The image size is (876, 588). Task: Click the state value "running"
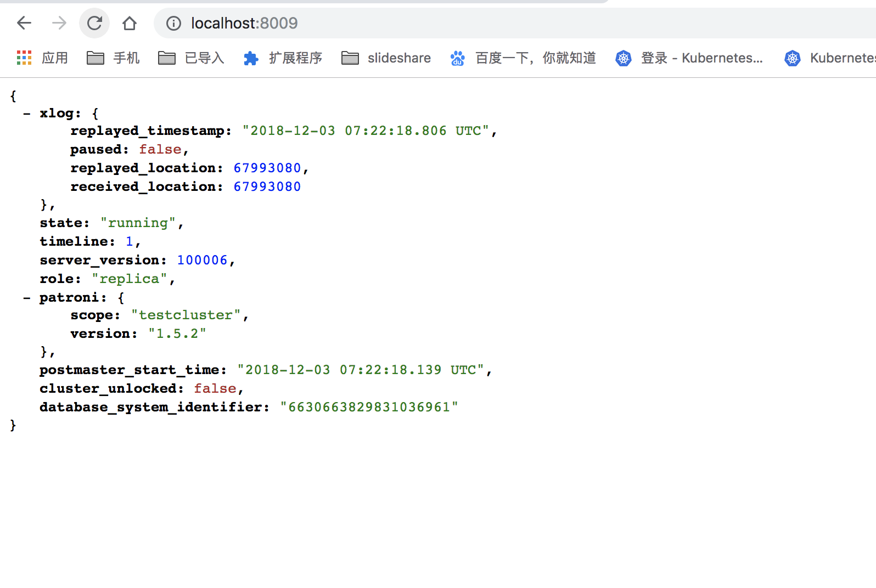coord(138,223)
